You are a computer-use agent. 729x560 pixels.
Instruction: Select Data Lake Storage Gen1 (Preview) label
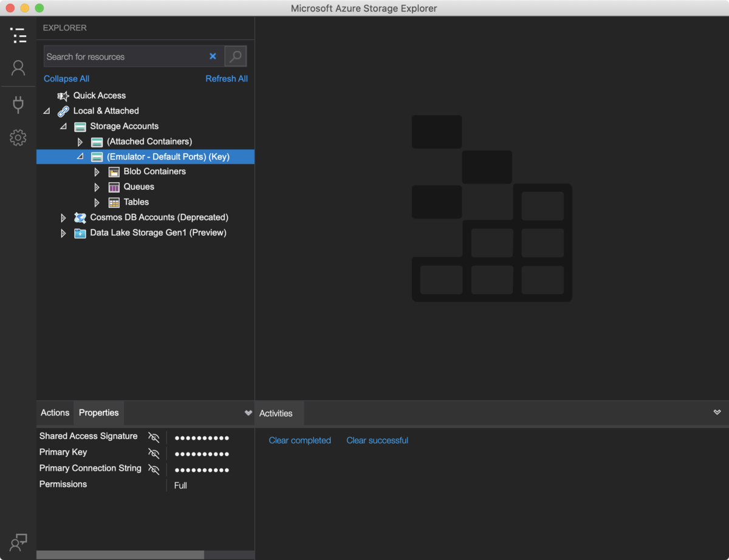click(159, 233)
